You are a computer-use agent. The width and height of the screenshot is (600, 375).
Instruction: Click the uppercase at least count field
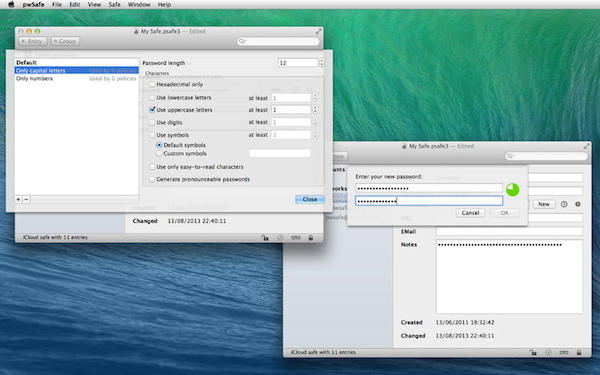pos(291,110)
